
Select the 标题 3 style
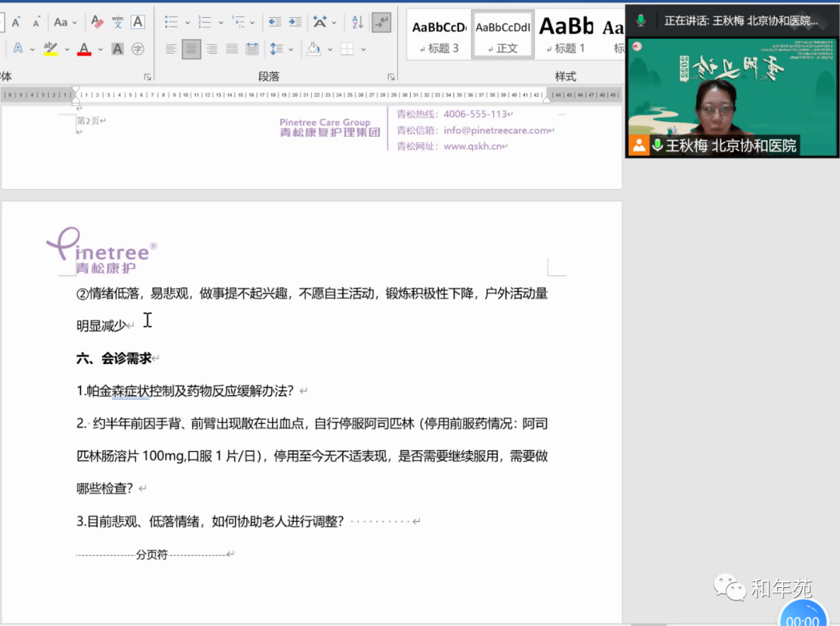(439, 35)
